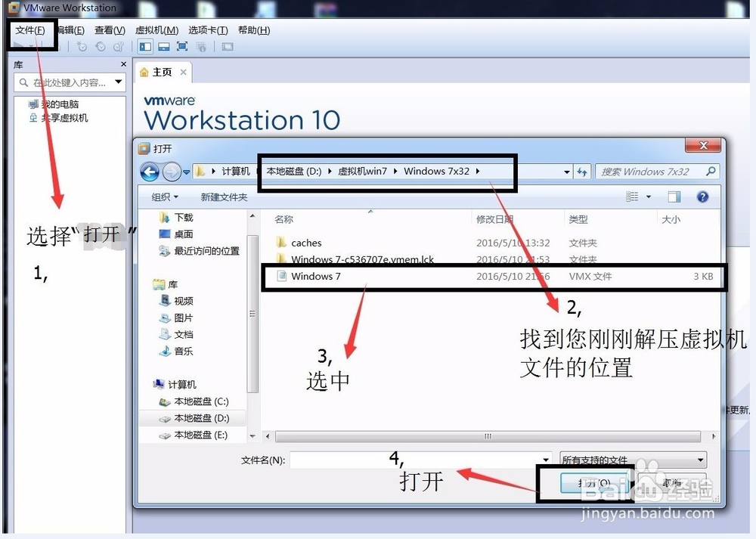
Task: Close the 库 library panel
Action: click(x=123, y=64)
